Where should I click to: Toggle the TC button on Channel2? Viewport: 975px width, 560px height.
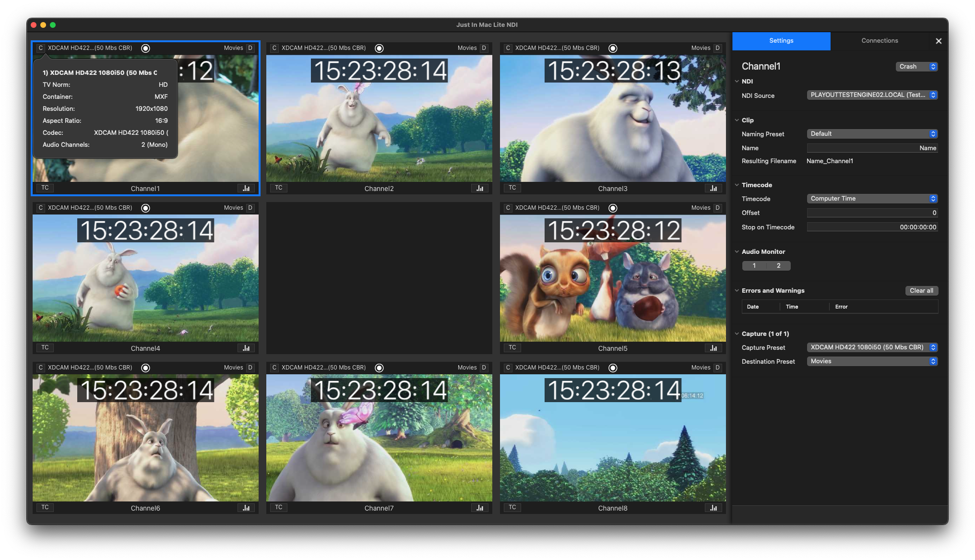[x=279, y=188]
